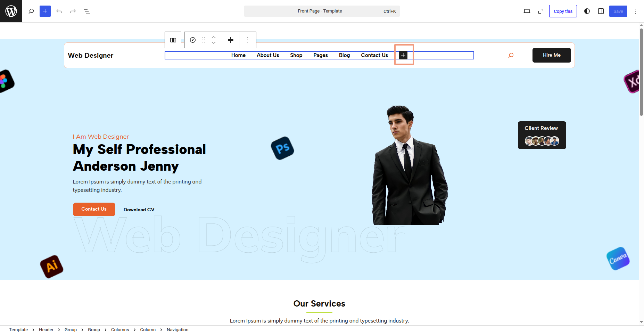Viewport: 644px width, 334px height.
Task: Open the editor Options three-dot menu
Action: [x=636, y=11]
